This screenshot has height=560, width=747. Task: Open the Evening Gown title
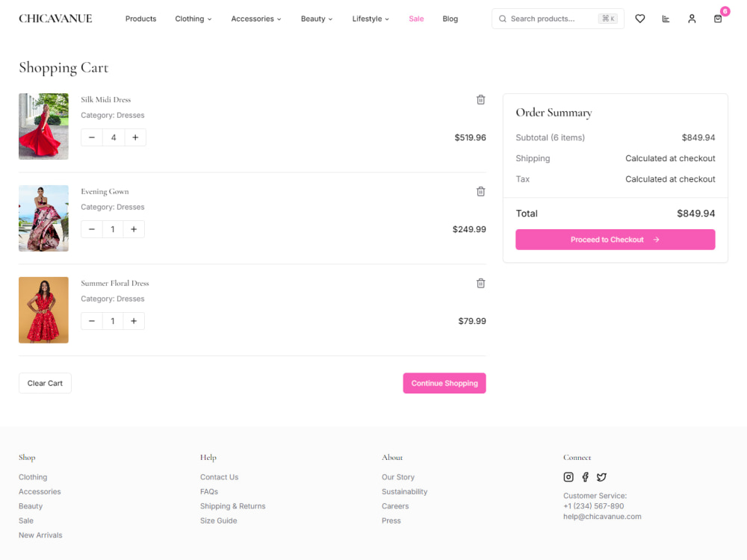click(105, 191)
